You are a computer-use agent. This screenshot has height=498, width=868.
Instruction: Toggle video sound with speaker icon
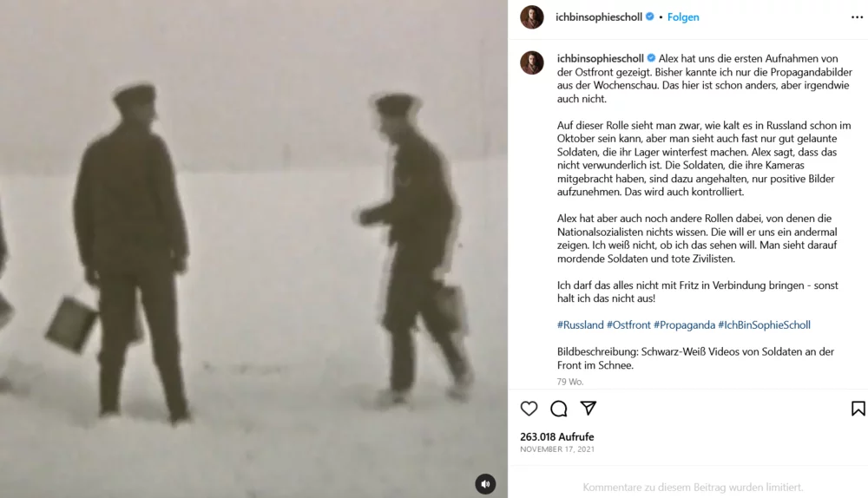pyautogui.click(x=485, y=483)
